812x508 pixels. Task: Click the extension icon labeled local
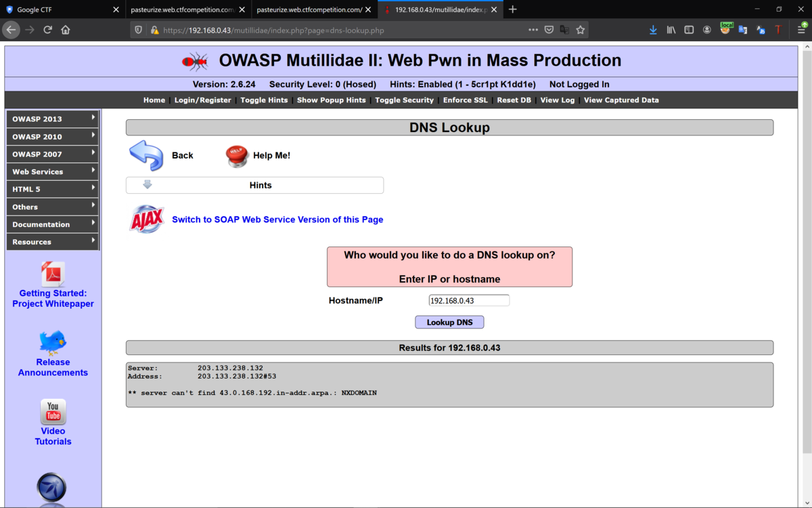[x=725, y=28]
